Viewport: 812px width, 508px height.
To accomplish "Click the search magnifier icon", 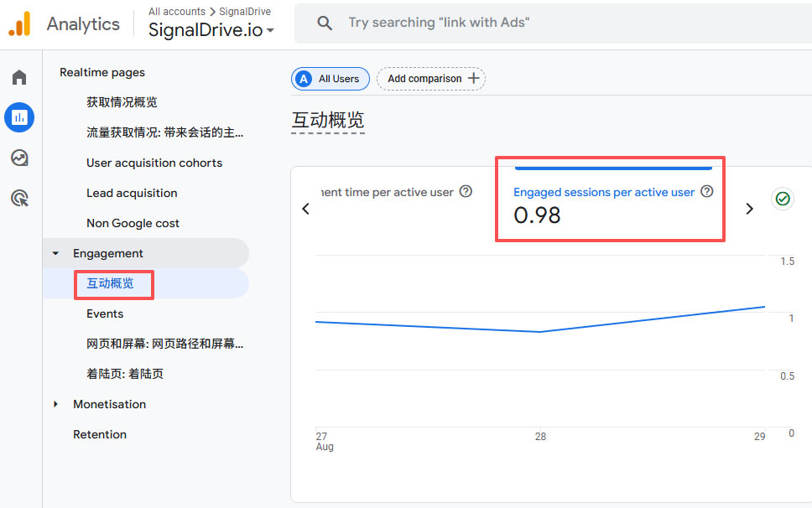I will 325,23.
